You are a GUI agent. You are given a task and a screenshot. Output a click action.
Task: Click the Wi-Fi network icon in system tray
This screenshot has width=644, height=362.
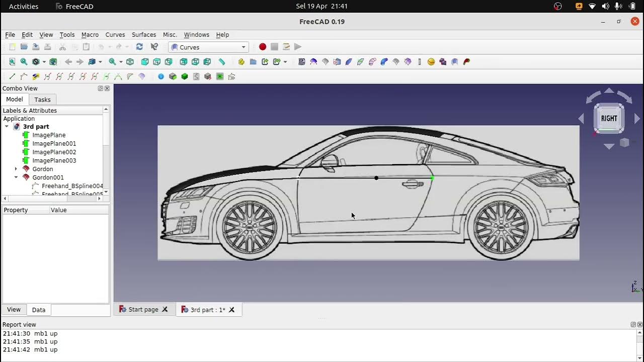pos(592,6)
